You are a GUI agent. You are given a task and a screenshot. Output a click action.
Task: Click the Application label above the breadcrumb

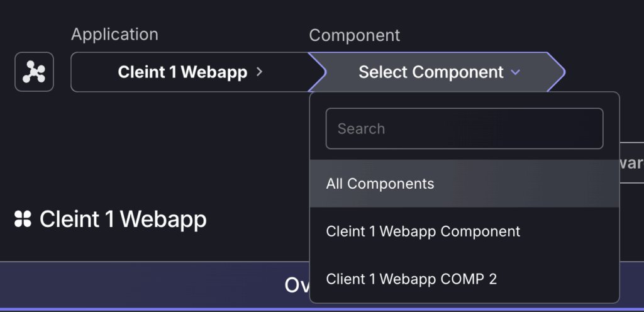114,35
